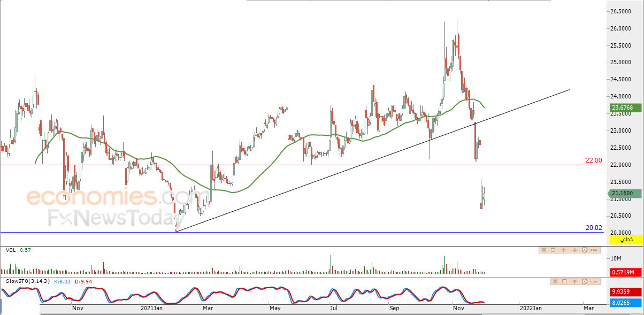This screenshot has width=644, height=315.
Task: Maximize the SlowSTO indicator panel
Action: click(x=564, y=281)
